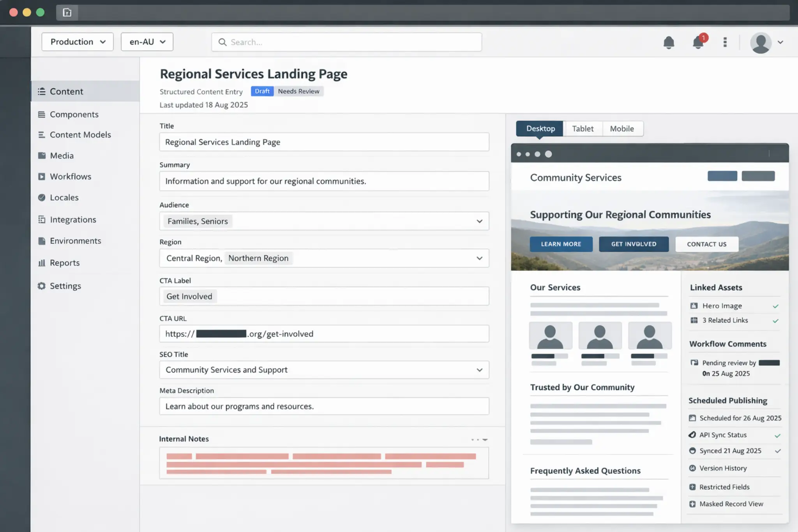This screenshot has height=532, width=798.
Task: Click the third person thumbnail in Our Services
Action: pyautogui.click(x=650, y=336)
